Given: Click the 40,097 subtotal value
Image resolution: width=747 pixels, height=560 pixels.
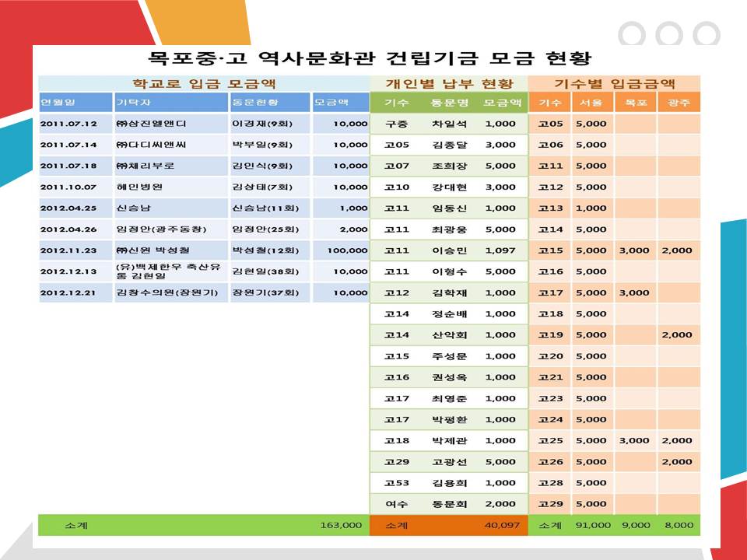Looking at the screenshot, I should point(501,526).
